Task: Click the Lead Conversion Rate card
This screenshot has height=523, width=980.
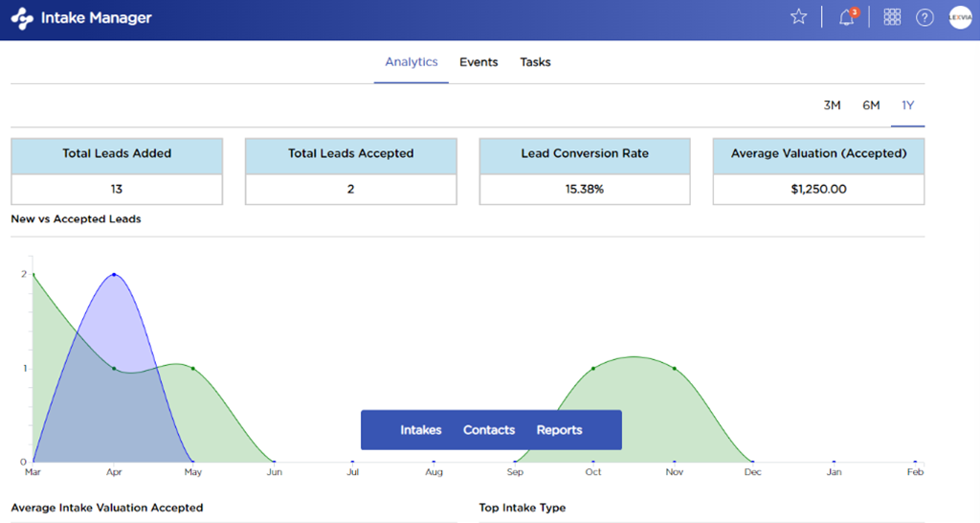Action: tap(584, 171)
